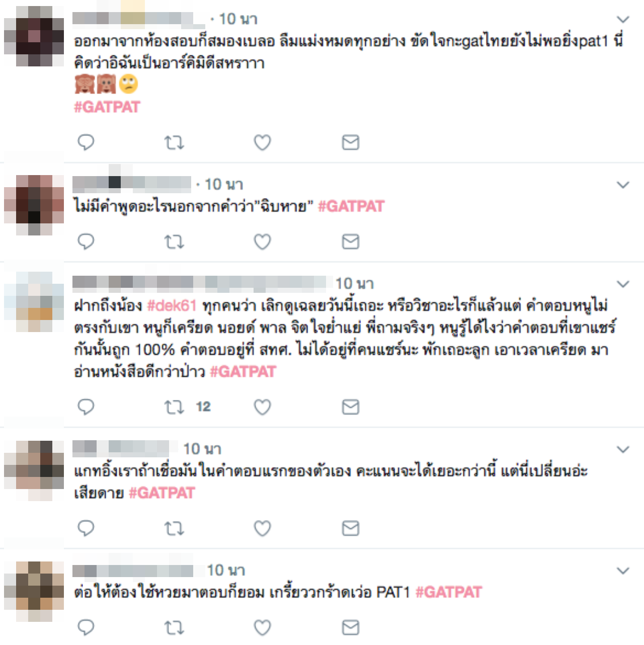
Task: Reply to the first tweet about pat1
Action: click(x=86, y=142)
